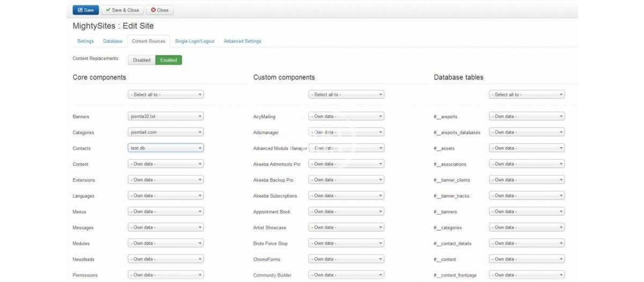Open the Advanced Settings tab
The image size is (644, 282).
coord(242,41)
